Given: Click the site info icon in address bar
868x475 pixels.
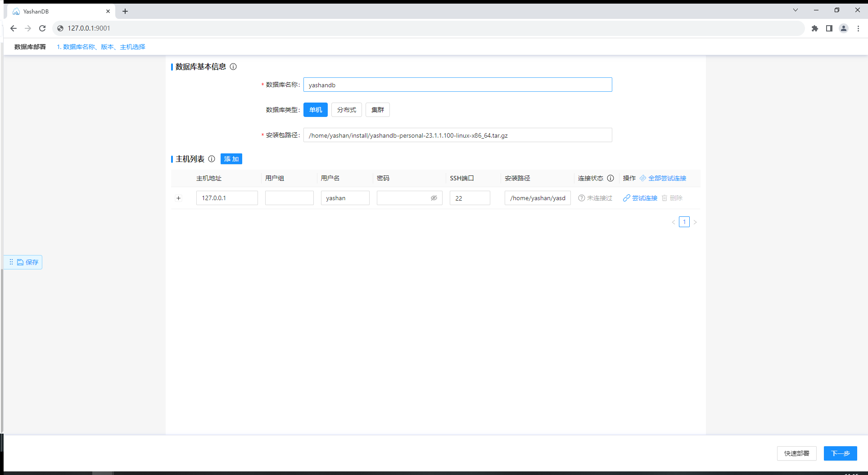Looking at the screenshot, I should tap(60, 28).
